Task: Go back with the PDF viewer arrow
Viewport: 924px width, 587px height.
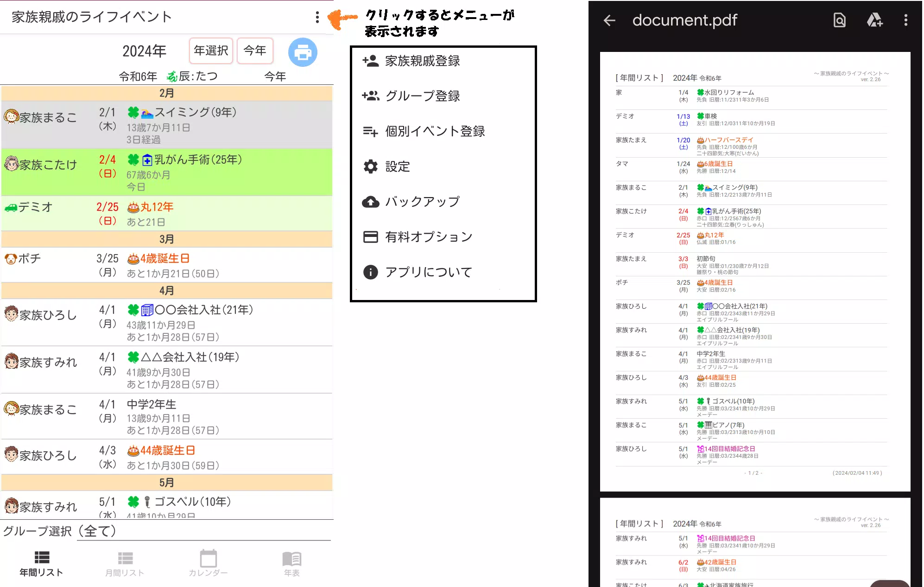Action: [x=609, y=20]
